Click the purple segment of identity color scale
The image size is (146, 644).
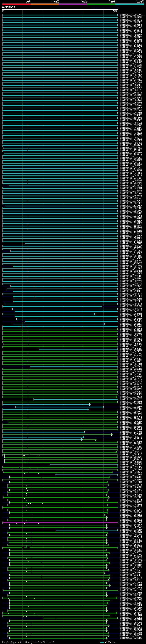point(73,4)
